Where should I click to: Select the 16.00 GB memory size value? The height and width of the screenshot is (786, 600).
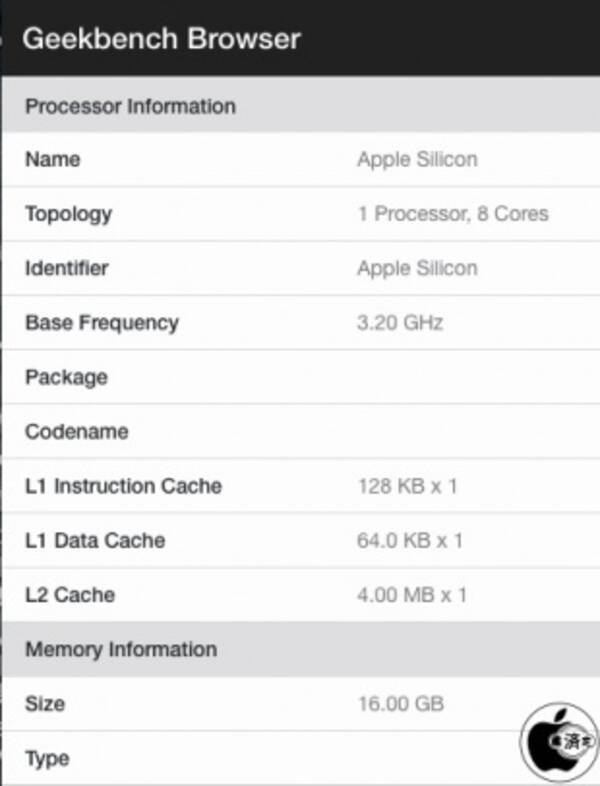(x=400, y=704)
